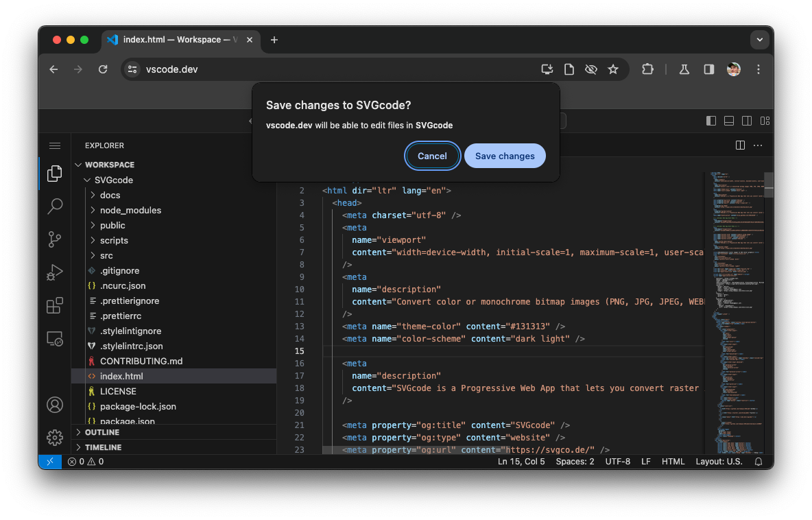Open notifications via the status bar bell
This screenshot has height=520, width=812.
pyautogui.click(x=758, y=461)
